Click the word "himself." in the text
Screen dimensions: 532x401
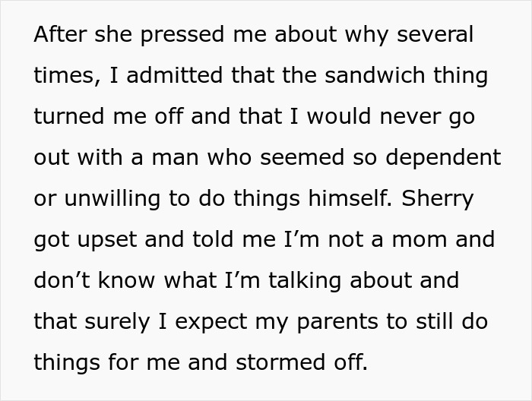pyautogui.click(x=350, y=198)
